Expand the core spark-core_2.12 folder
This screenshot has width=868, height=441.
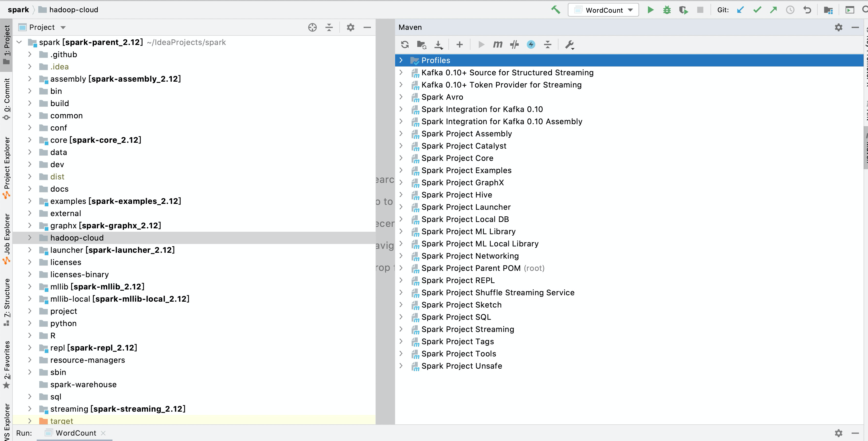(x=30, y=140)
